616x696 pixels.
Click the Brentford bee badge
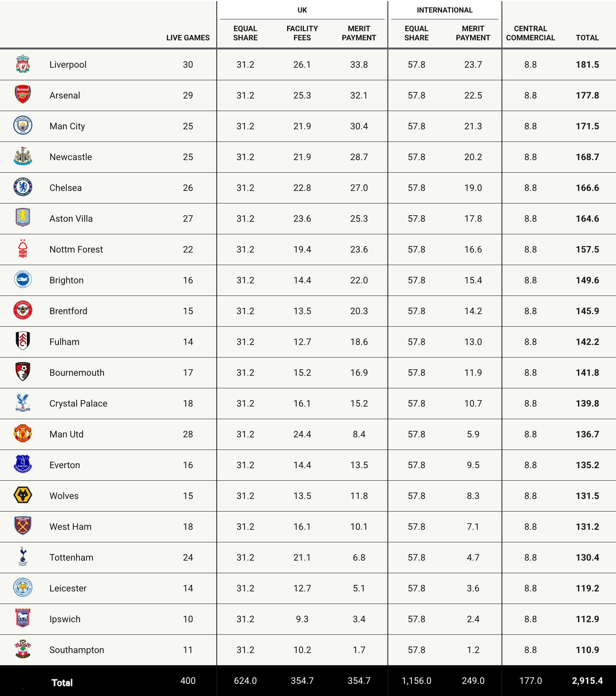pyautogui.click(x=23, y=310)
